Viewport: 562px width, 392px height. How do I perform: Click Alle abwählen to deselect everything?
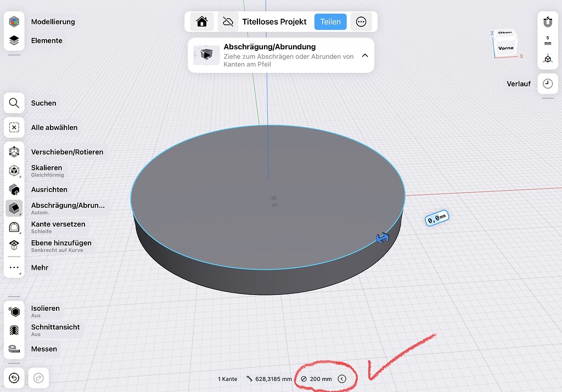(14, 127)
